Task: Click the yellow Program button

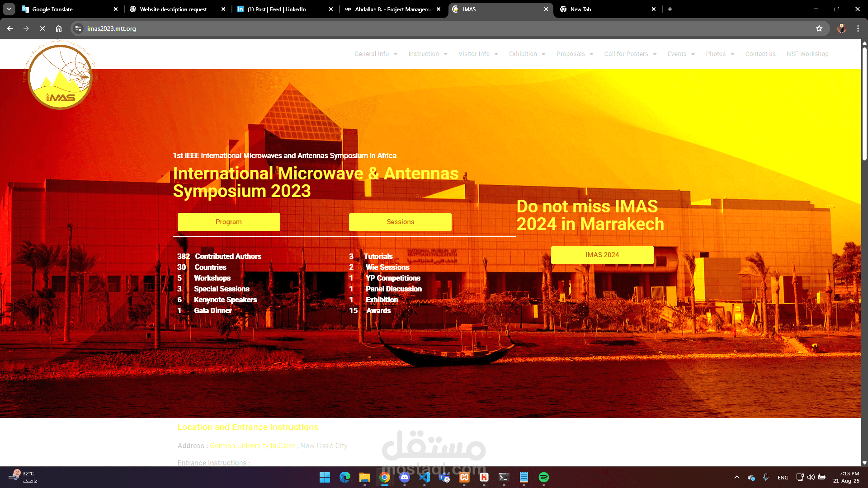Action: (229, 222)
